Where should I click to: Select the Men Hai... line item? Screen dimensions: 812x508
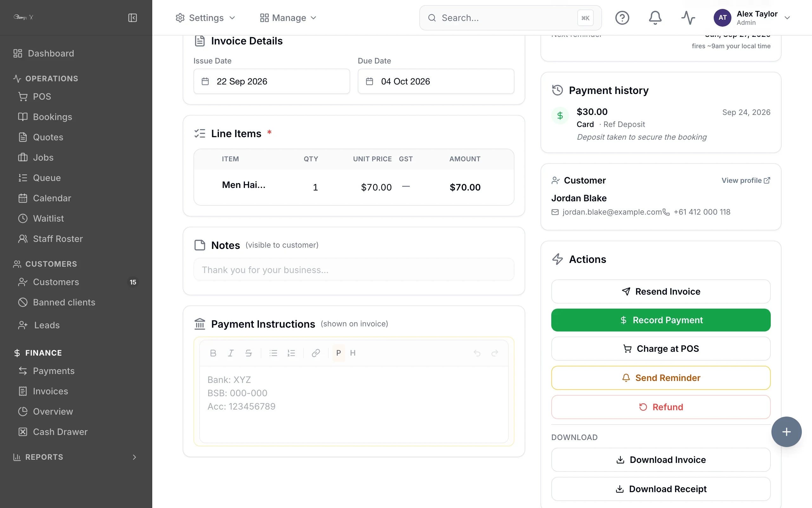point(354,187)
